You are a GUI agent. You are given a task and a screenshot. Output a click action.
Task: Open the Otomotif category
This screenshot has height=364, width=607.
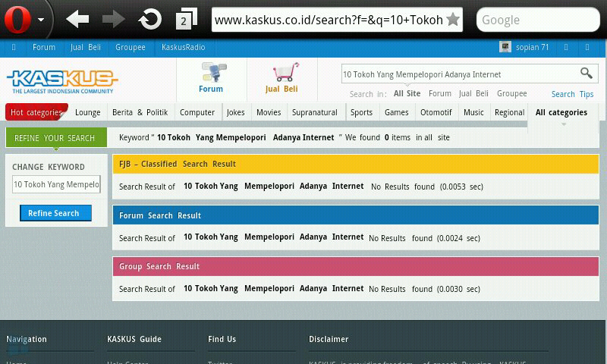[436, 112]
